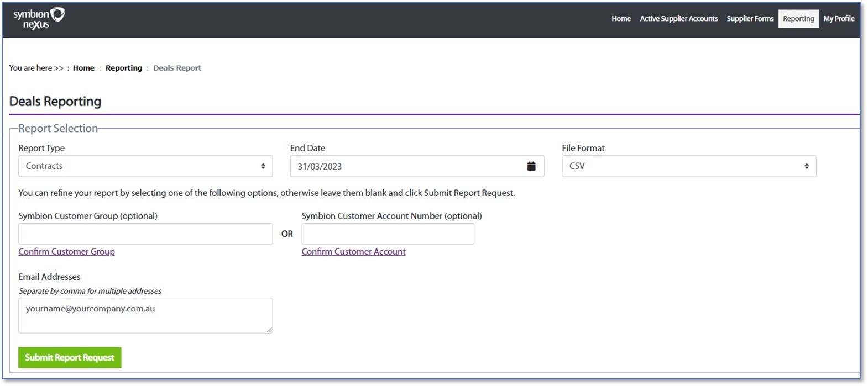
Task: Click the Symbion Nexus logo
Action: (x=39, y=18)
